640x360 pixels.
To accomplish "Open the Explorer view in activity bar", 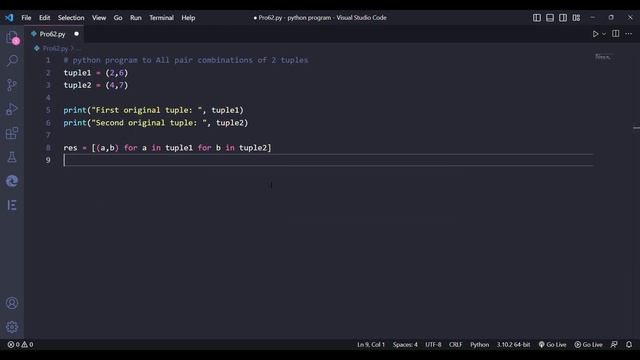I will (x=12, y=38).
